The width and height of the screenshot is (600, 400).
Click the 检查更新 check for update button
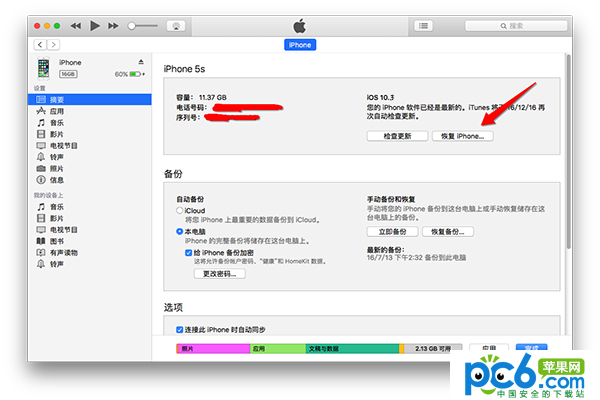tap(397, 135)
